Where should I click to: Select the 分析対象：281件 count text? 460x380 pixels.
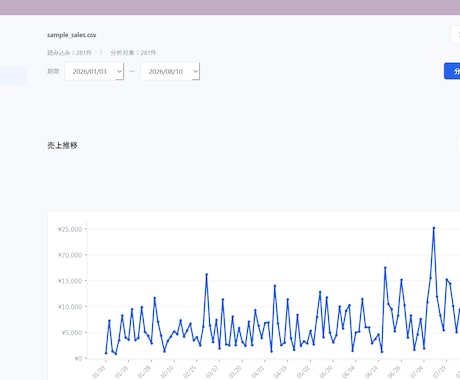pyautogui.click(x=133, y=53)
